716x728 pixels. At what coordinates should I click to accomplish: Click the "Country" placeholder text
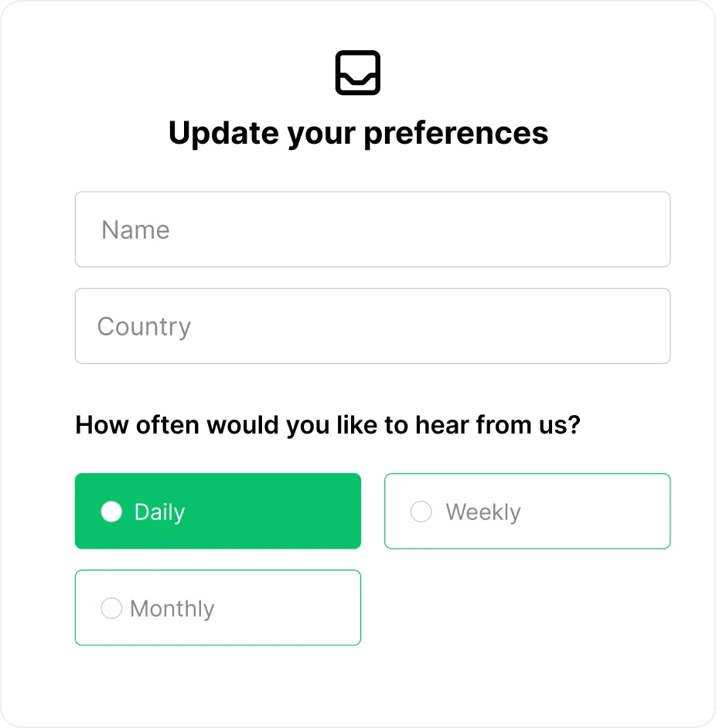click(x=144, y=328)
